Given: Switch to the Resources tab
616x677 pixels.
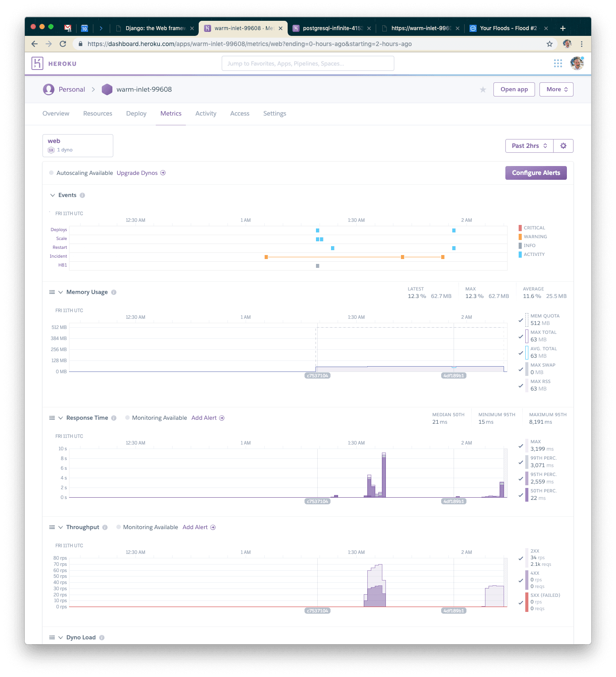Looking at the screenshot, I should 98,114.
